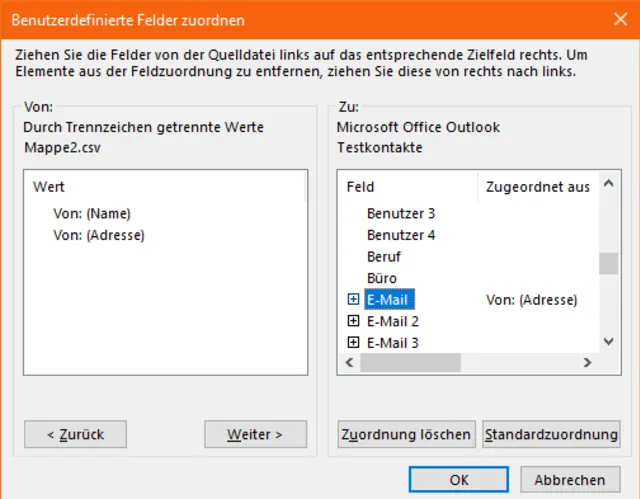Reset using the Standardzuordnung button

tap(551, 434)
